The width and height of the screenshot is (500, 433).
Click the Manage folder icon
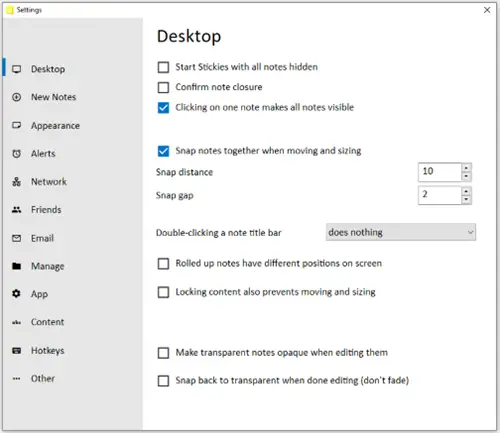click(16, 266)
